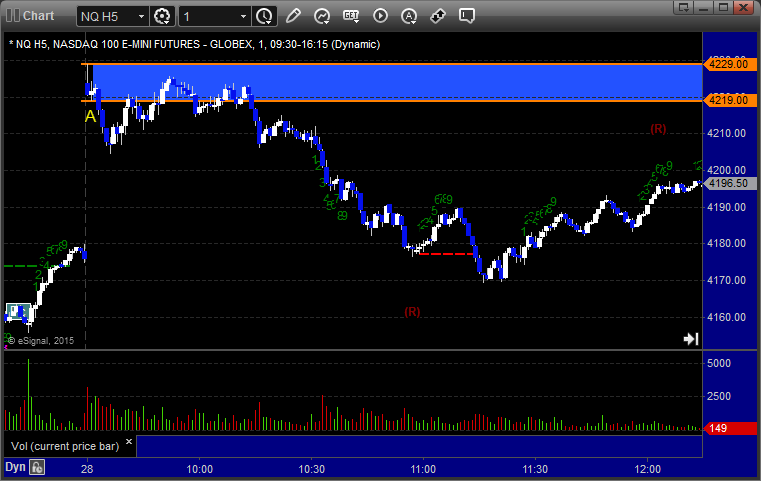The width and height of the screenshot is (761, 481).
Task: Click the small thumbnail icon at lower-left candles
Action: (18, 312)
